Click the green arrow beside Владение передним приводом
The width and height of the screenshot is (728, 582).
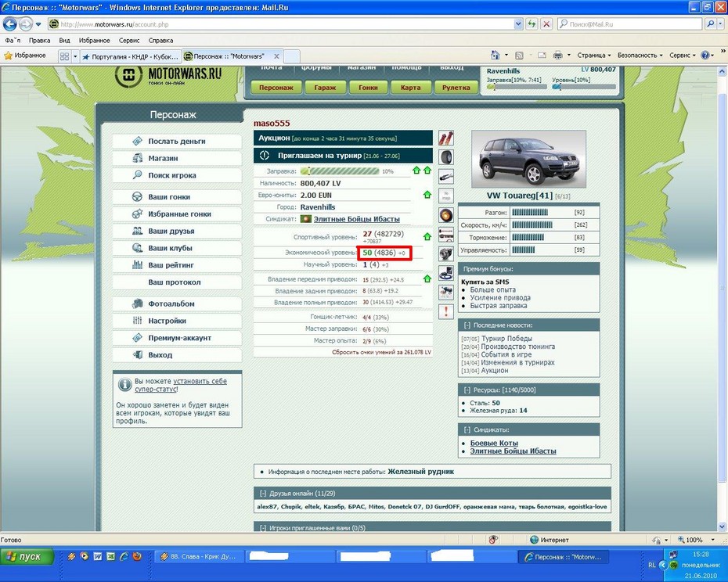click(427, 279)
